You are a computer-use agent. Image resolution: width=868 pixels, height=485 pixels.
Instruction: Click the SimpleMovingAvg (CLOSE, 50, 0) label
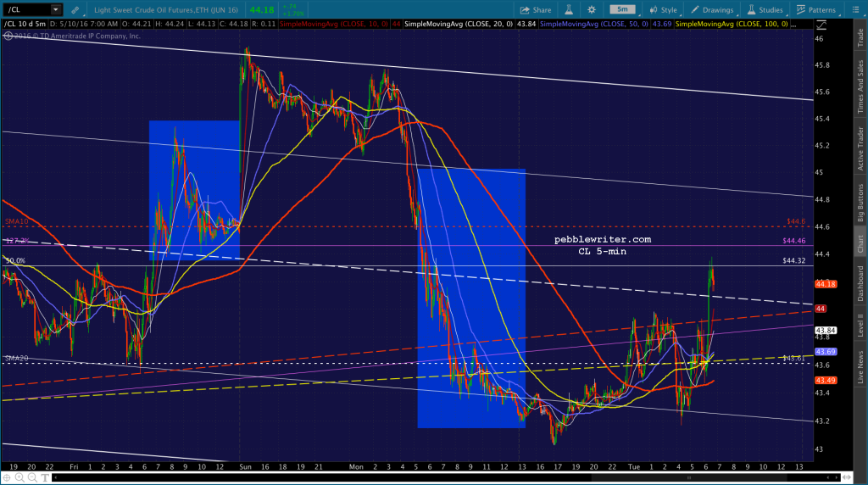pyautogui.click(x=594, y=25)
